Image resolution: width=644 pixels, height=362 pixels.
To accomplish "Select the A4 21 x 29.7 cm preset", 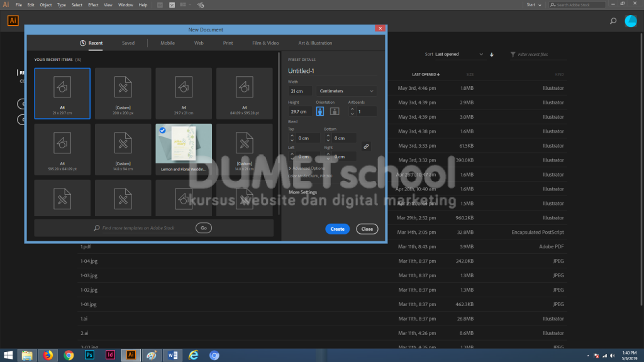I will pyautogui.click(x=62, y=94).
